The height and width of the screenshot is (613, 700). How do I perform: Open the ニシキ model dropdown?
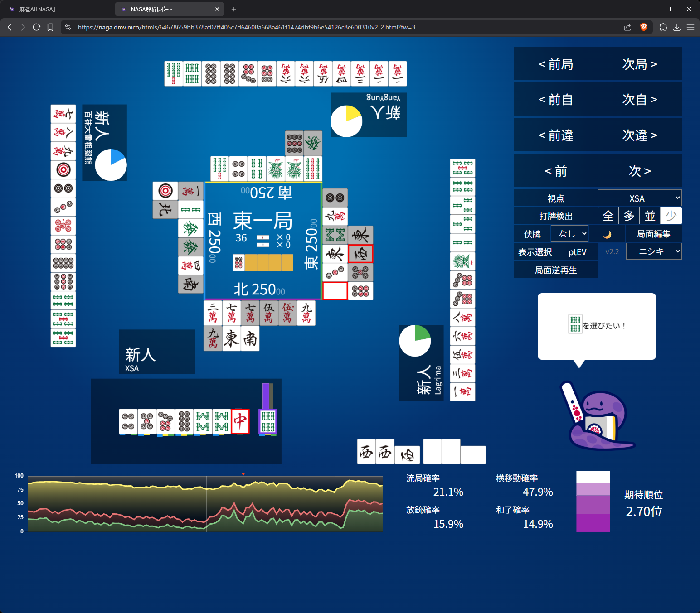click(653, 251)
